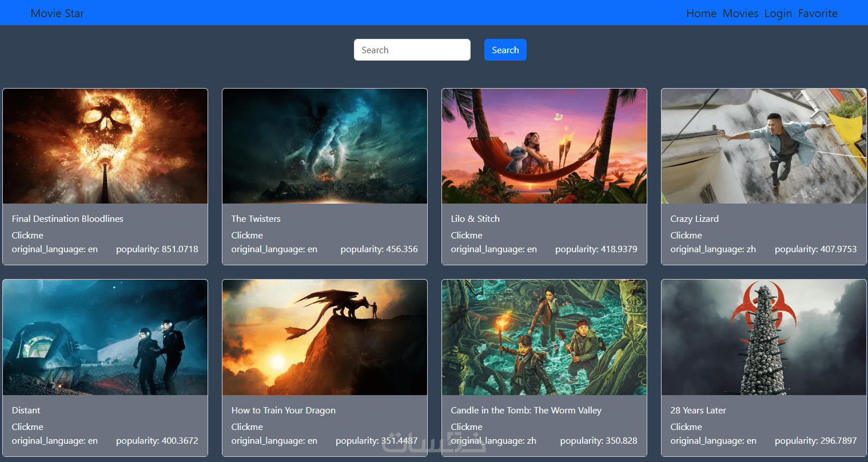Screen dimensions: 868x462
Task: Click popularity: 350.828 value
Action: (x=599, y=440)
